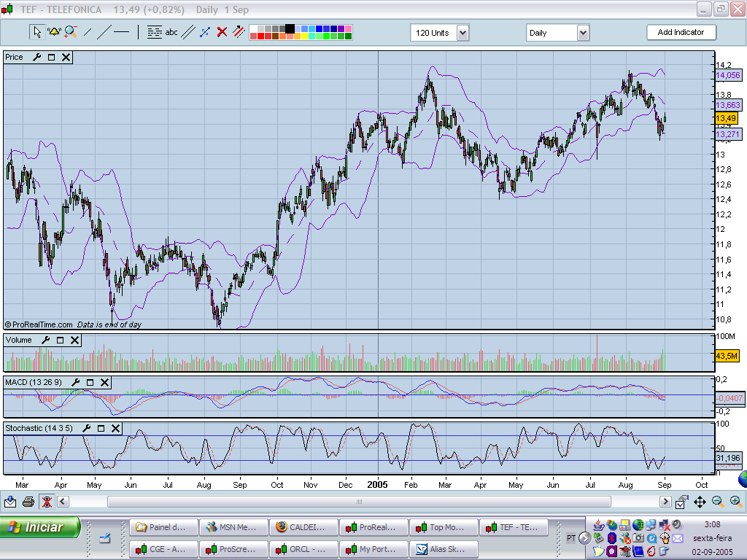Activate the magnifying glass zoom tool

click(70, 32)
